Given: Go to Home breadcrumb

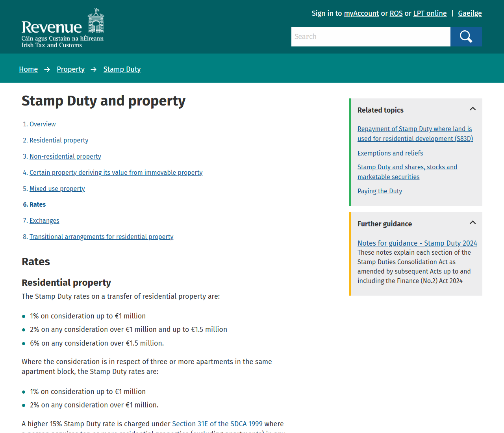Looking at the screenshot, I should pos(28,69).
